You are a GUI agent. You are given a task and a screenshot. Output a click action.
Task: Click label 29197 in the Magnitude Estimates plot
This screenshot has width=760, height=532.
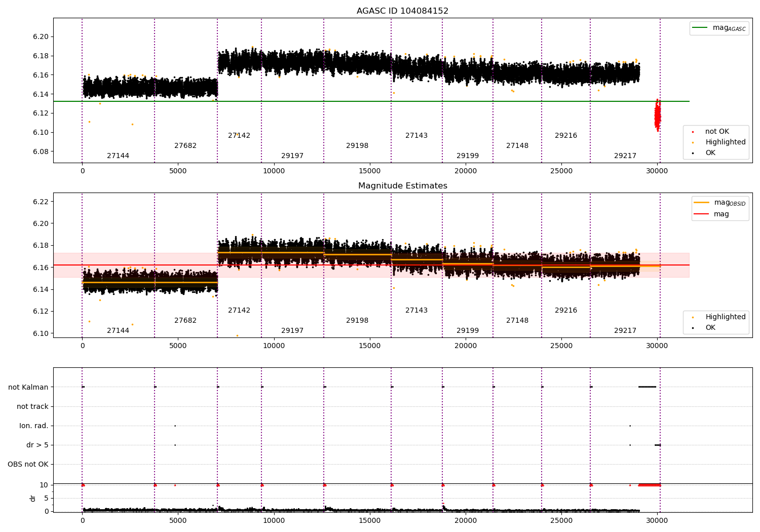click(x=292, y=331)
